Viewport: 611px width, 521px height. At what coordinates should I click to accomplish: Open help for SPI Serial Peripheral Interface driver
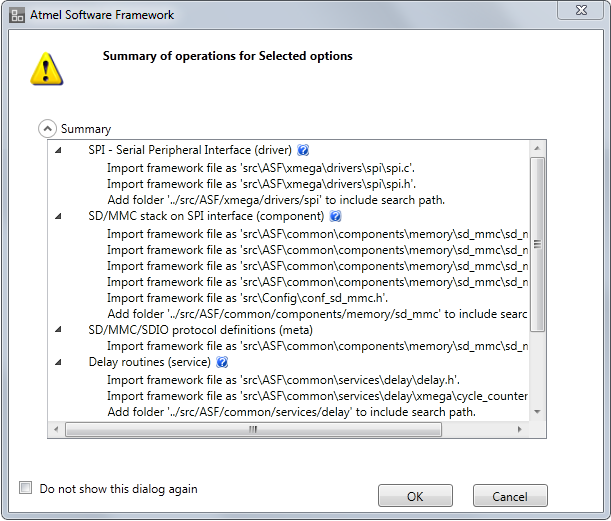[x=303, y=150]
